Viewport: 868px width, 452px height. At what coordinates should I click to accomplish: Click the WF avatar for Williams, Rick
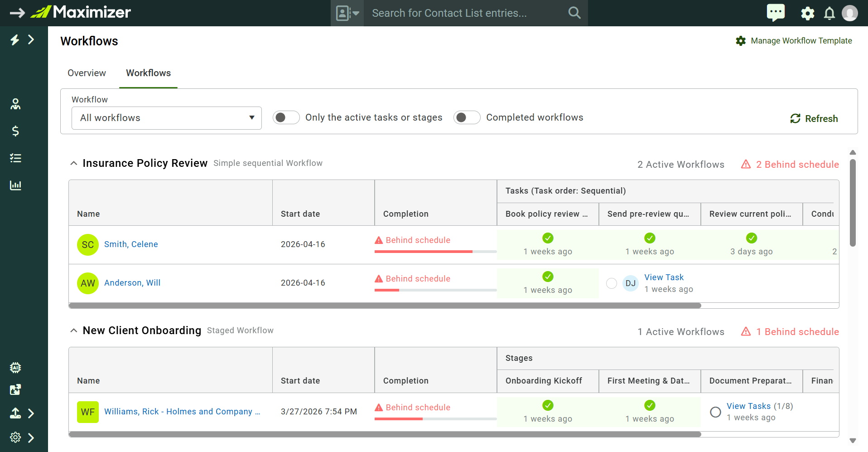coord(88,412)
